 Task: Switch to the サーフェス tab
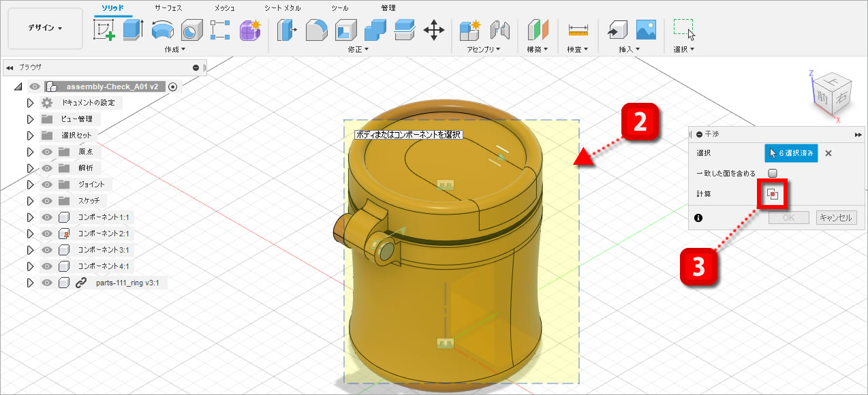(168, 8)
